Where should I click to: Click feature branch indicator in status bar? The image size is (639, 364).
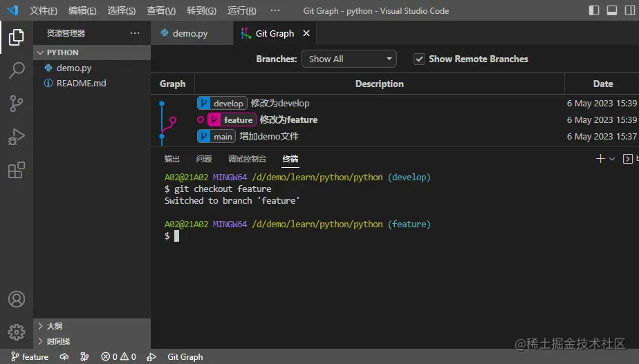(x=29, y=357)
